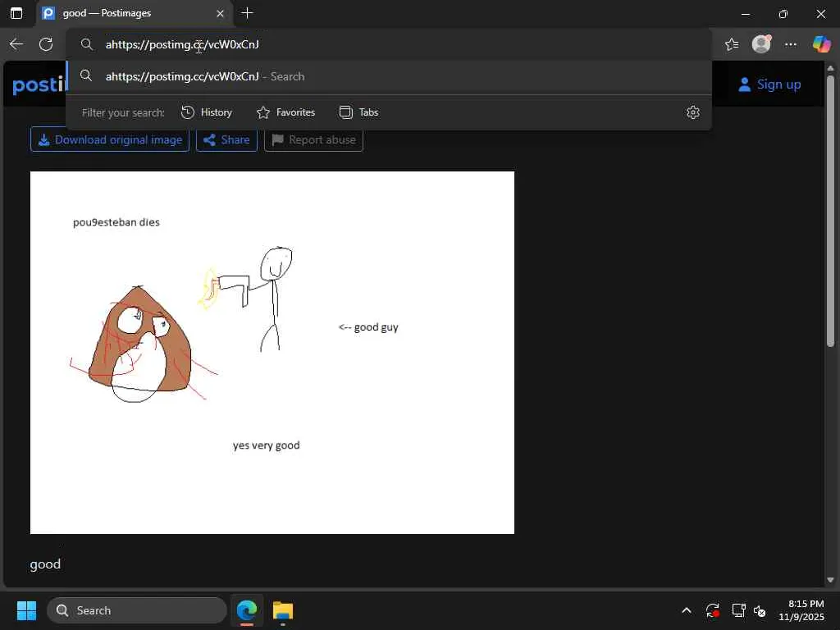Viewport: 840px width, 630px height.
Task: Open a new browser tab
Action: click(x=247, y=13)
